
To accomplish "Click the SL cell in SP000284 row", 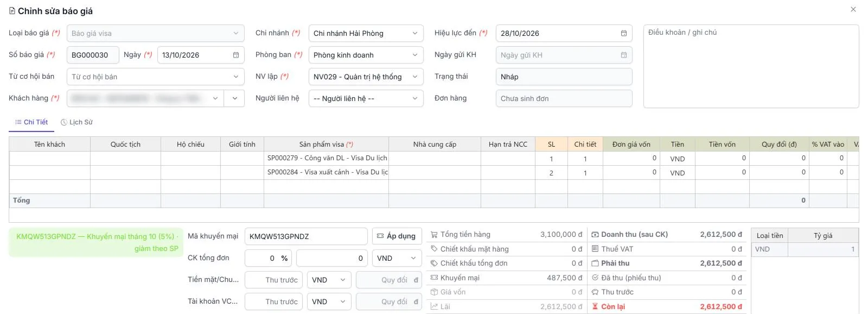I will (x=551, y=173).
